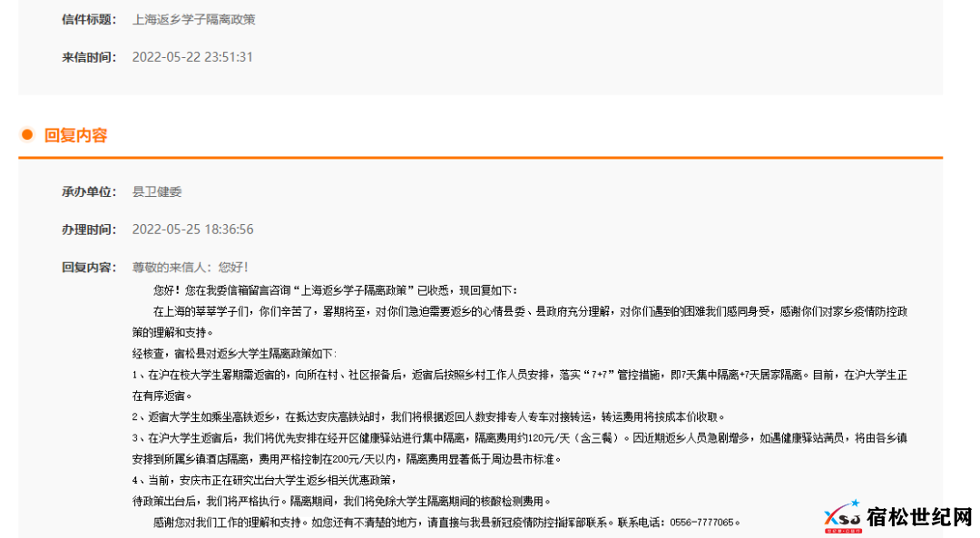Click the orange dot beside 回复内容 heading
Image resolution: width=980 pixels, height=538 pixels.
click(x=27, y=134)
